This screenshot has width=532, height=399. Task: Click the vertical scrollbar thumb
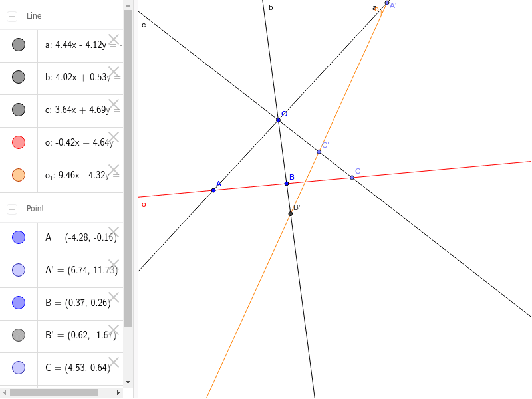(x=128, y=168)
